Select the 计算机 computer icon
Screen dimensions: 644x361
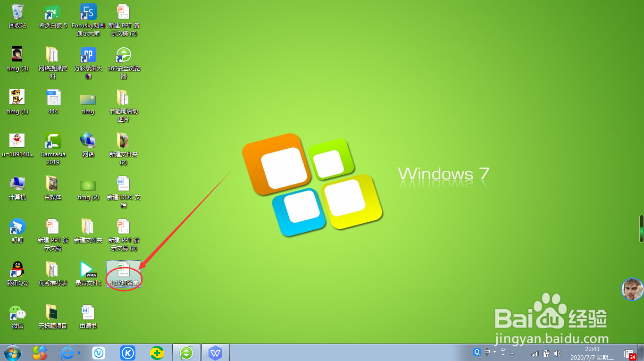[x=17, y=188]
